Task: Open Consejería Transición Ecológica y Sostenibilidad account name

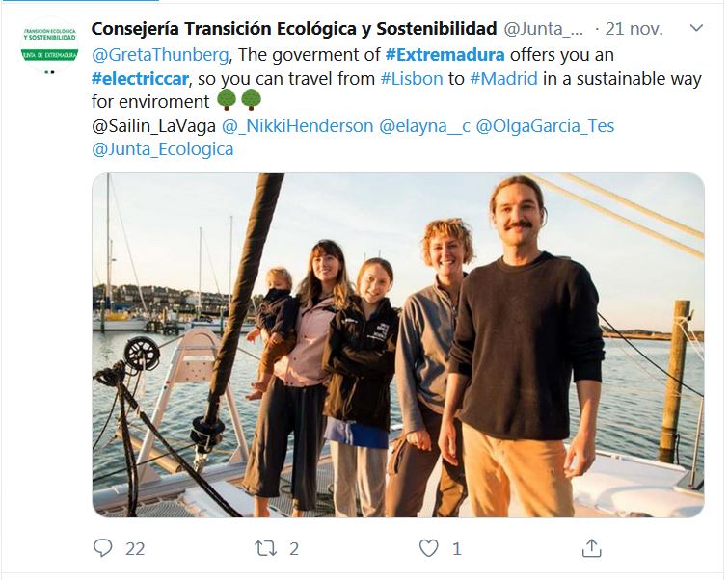Action: pos(294,30)
